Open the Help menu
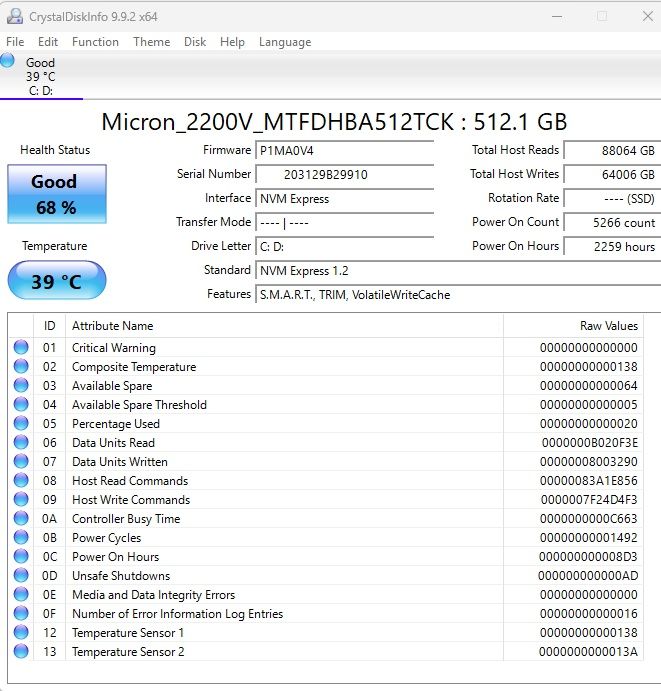The height and width of the screenshot is (691, 661). coord(232,42)
